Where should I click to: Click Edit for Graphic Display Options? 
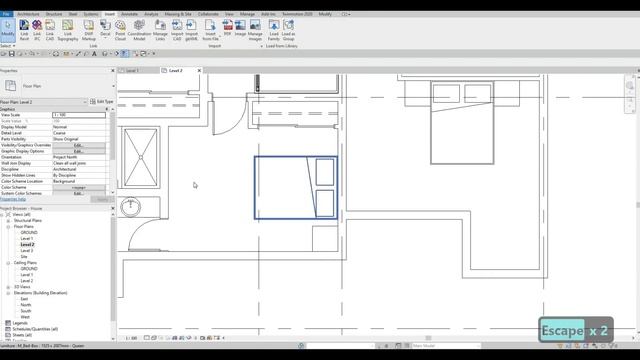(x=79, y=151)
